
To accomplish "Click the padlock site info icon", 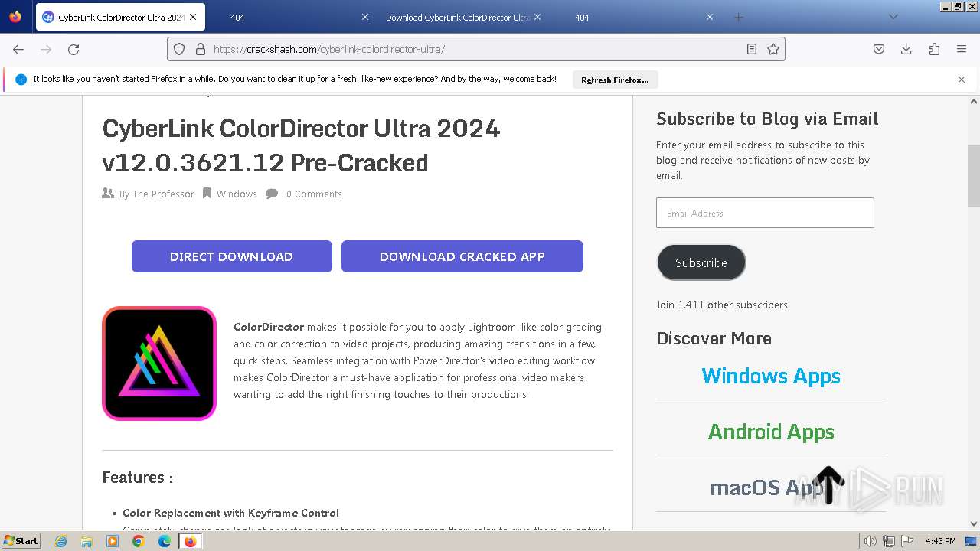I will (201, 49).
